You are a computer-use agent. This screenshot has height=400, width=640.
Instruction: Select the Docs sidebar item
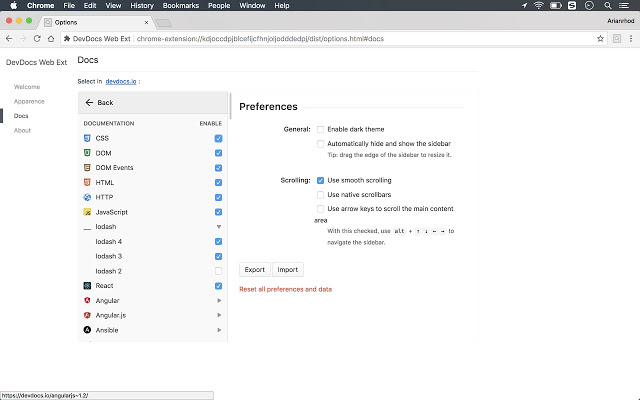pyautogui.click(x=21, y=116)
